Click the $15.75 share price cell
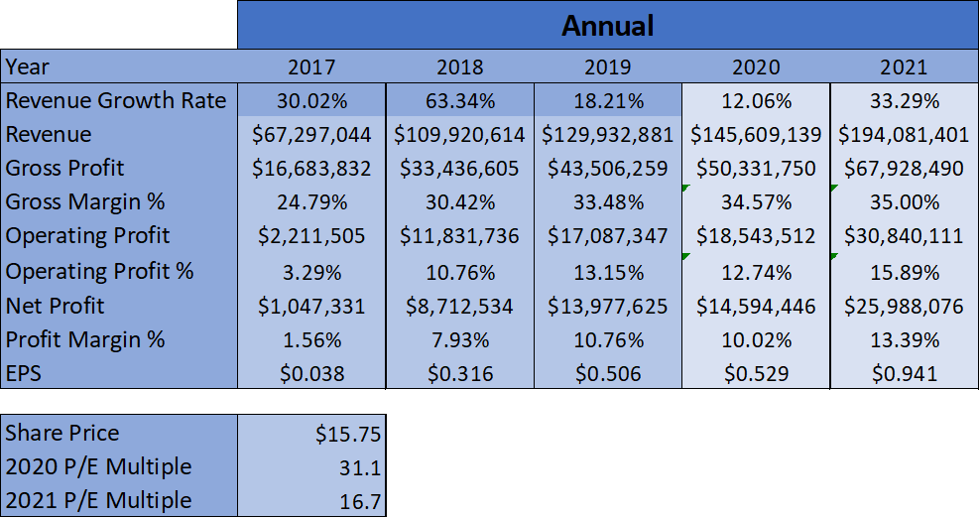 [311, 433]
